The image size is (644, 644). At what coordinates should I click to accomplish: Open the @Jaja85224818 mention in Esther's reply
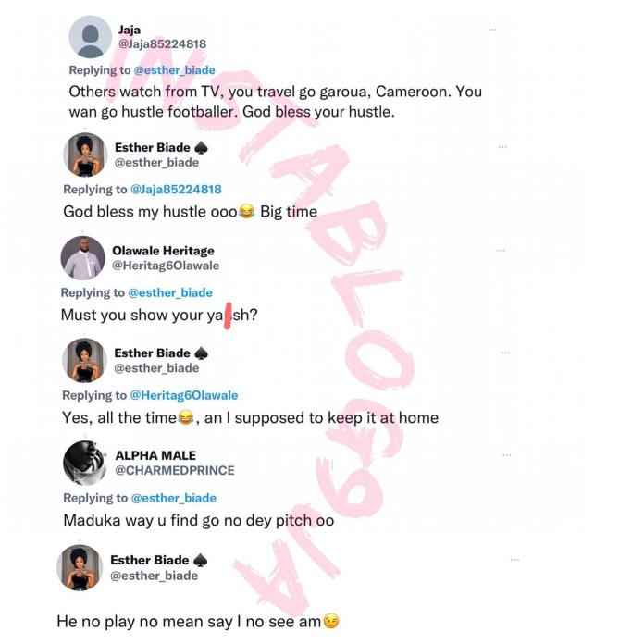pos(176,190)
